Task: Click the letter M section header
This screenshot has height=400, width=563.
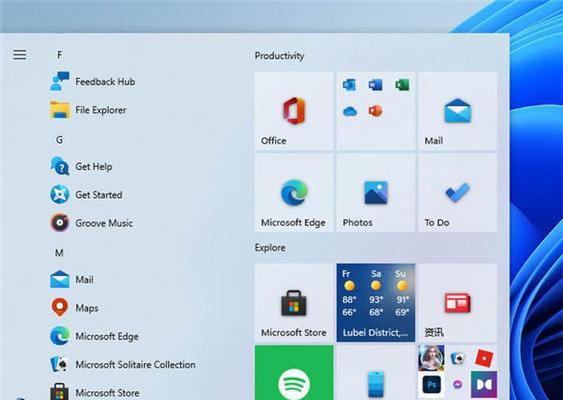Action: coord(59,253)
